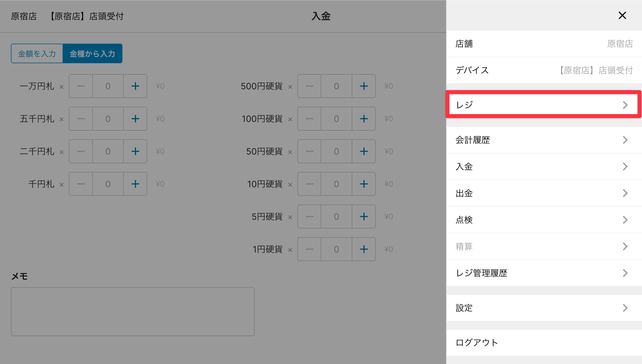This screenshot has width=642, height=364.
Task: Expand 点検 chevron arrow
Action: (x=625, y=220)
